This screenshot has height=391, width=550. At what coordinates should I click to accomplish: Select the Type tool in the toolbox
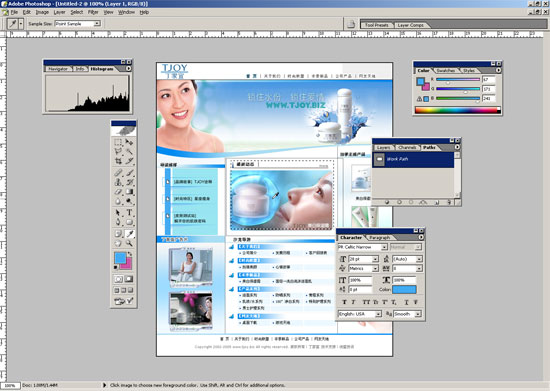tap(129, 213)
